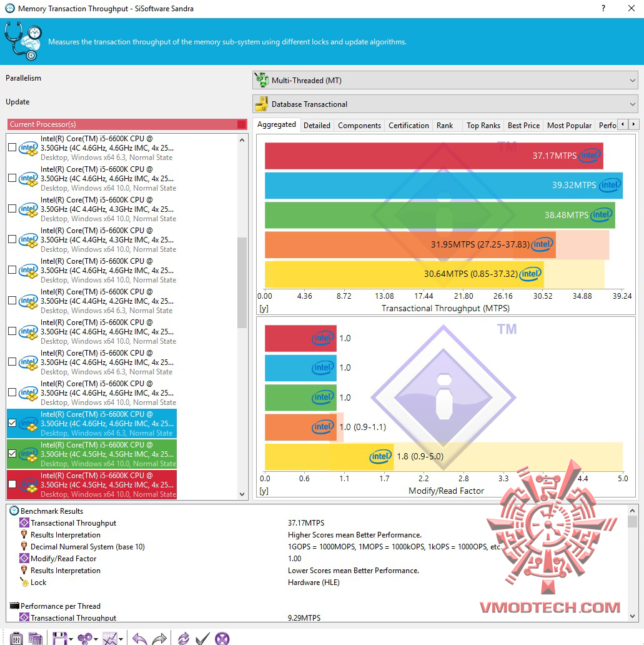Viewport: 644px width, 645px height.
Task: Open the Top Ranks tab
Action: pyautogui.click(x=483, y=125)
